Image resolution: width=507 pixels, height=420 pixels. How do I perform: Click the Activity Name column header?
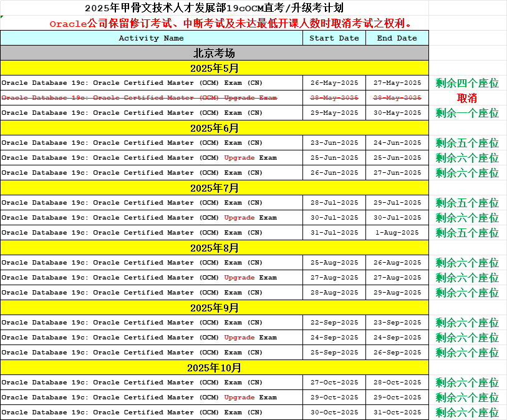tap(152, 38)
